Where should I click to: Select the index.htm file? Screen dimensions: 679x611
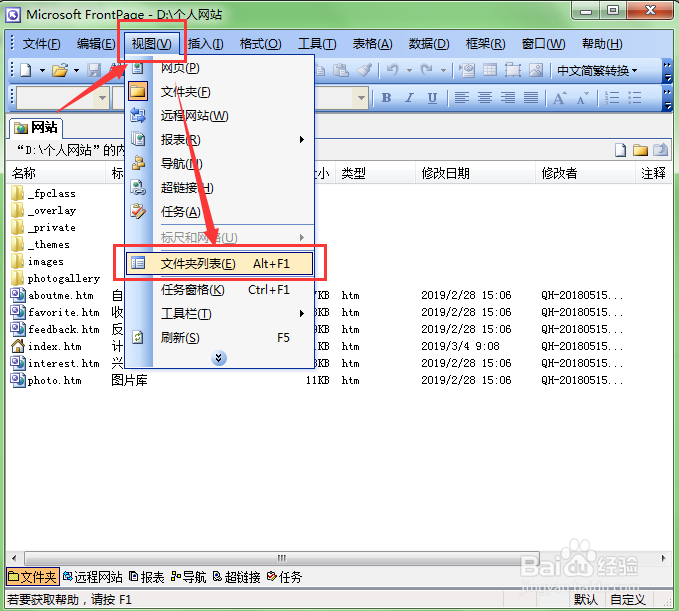[46, 346]
